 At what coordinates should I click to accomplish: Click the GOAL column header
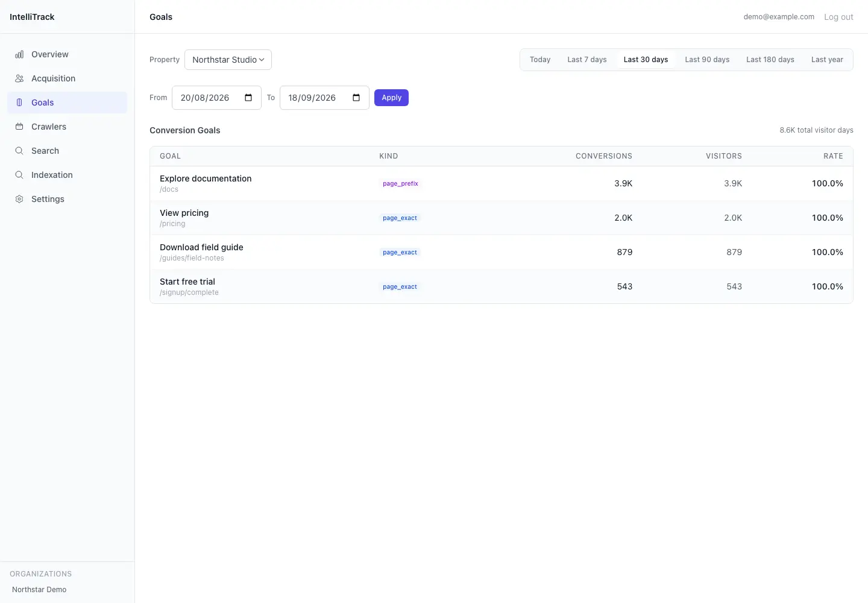click(170, 156)
